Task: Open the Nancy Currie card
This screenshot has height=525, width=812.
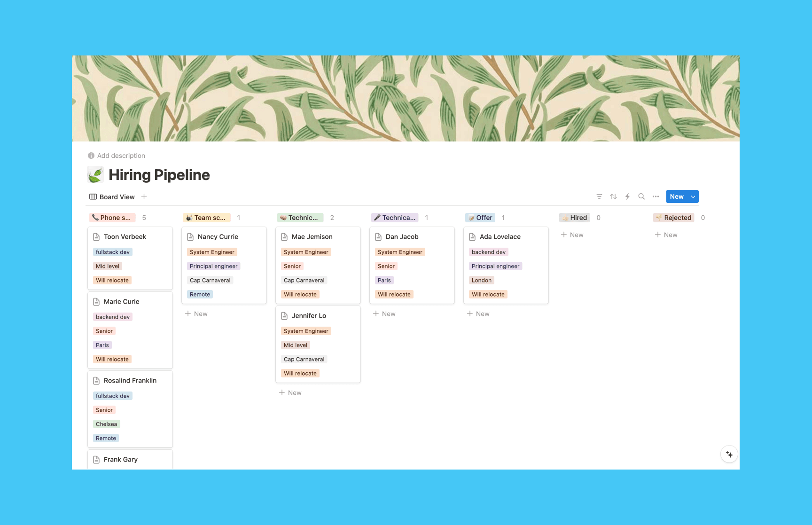Action: click(224, 265)
